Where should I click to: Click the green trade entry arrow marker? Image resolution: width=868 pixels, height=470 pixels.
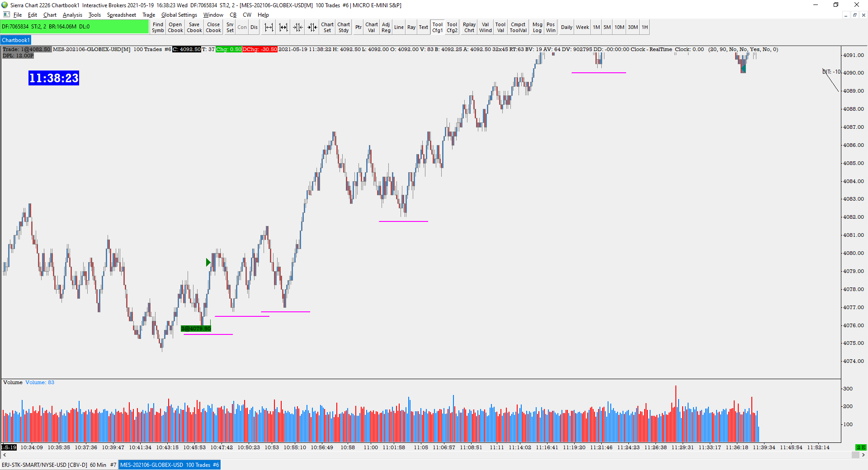208,262
